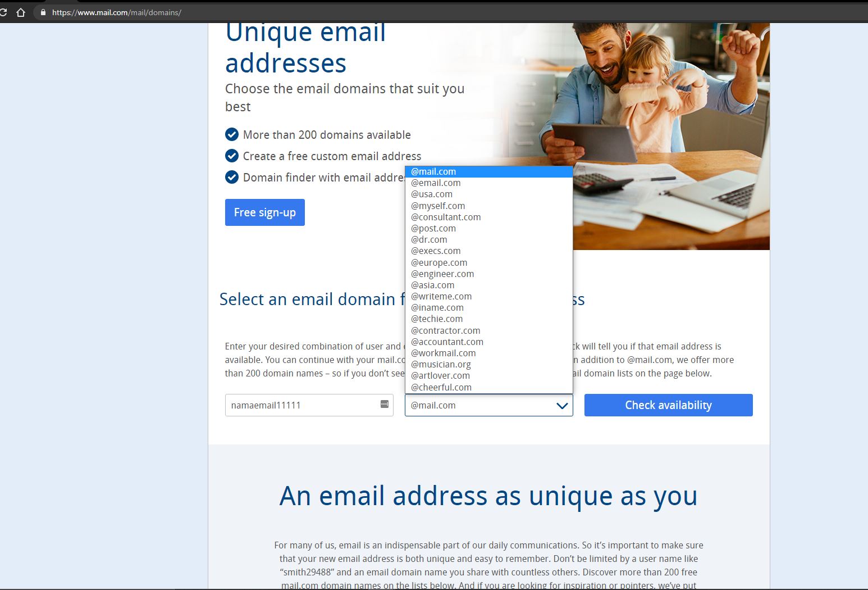Click the Choose the email domains subtitle text
Image resolution: width=868 pixels, height=590 pixels.
[x=345, y=97]
